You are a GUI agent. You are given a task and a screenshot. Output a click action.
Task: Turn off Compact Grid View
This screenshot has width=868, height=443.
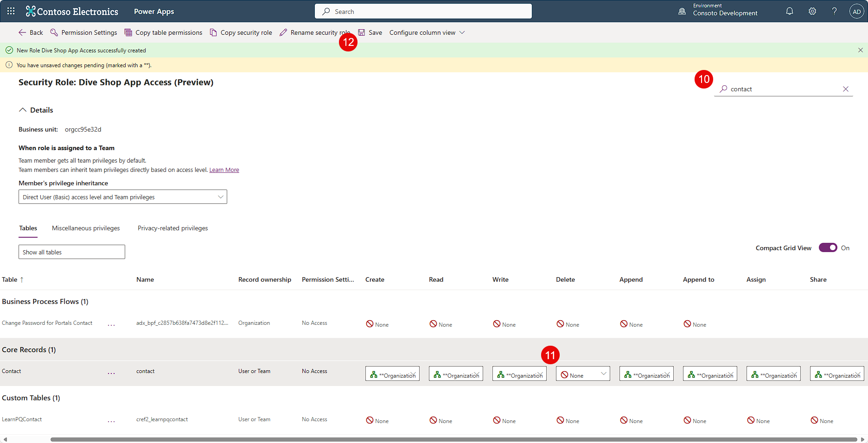828,247
